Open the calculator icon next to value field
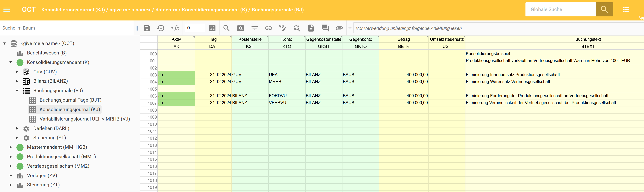Viewport: 644px width, 192px height. (212, 28)
